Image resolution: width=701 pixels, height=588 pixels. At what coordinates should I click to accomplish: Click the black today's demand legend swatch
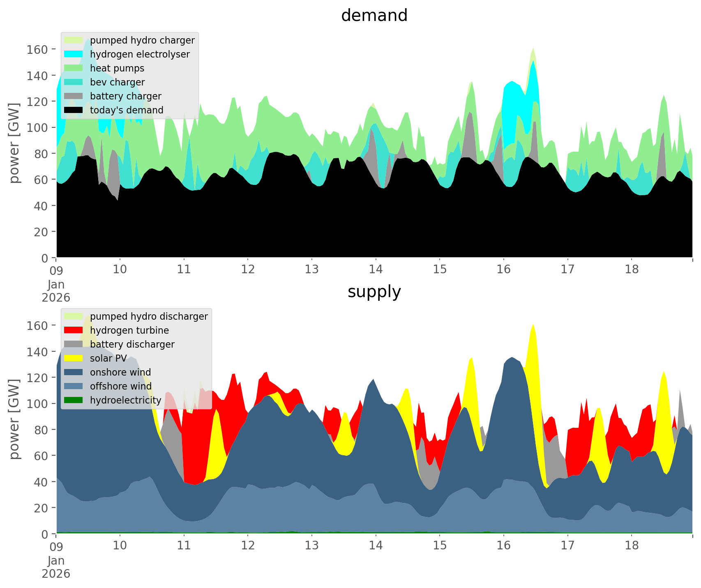(x=74, y=110)
